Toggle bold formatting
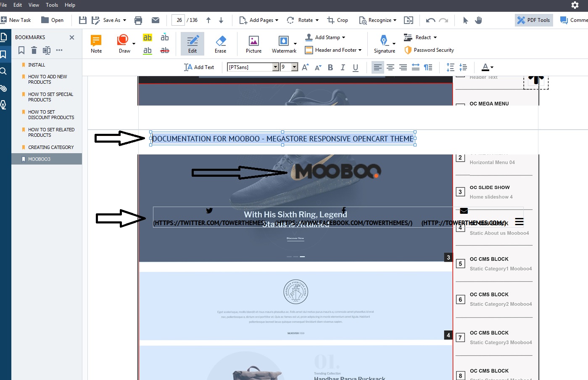This screenshot has width=588, height=380. [330, 67]
